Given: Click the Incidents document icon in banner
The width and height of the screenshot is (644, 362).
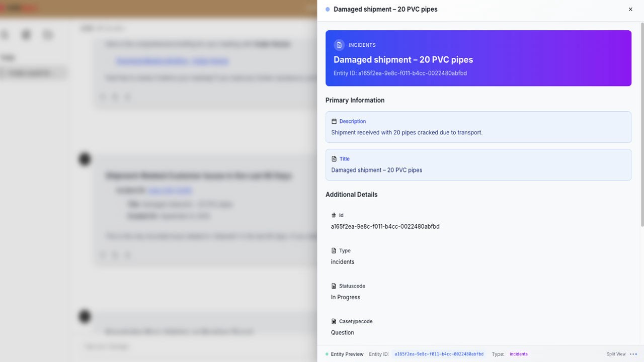Looking at the screenshot, I should point(339,45).
